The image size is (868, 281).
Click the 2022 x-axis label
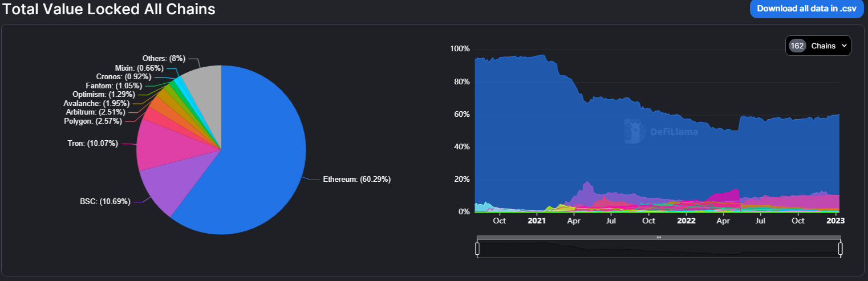pos(686,220)
